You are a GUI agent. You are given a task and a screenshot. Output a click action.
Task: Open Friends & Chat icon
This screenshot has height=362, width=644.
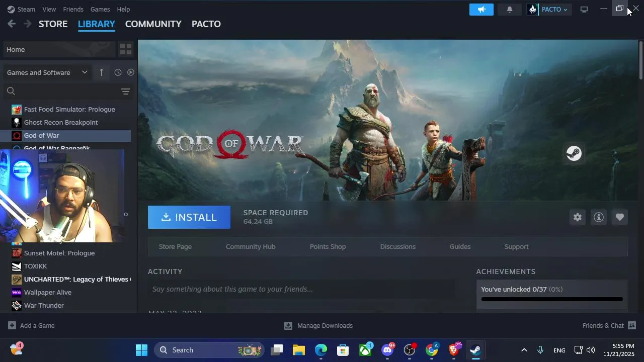tap(632, 325)
